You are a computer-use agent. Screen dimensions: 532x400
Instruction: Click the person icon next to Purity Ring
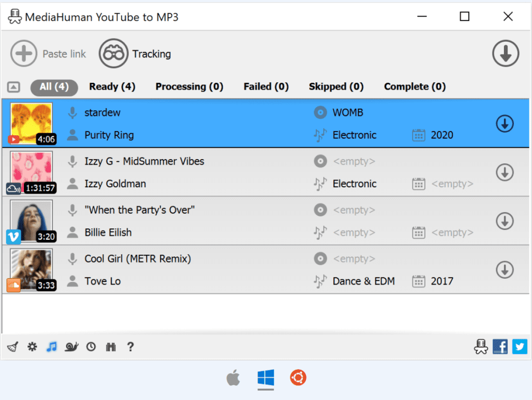[73, 135]
